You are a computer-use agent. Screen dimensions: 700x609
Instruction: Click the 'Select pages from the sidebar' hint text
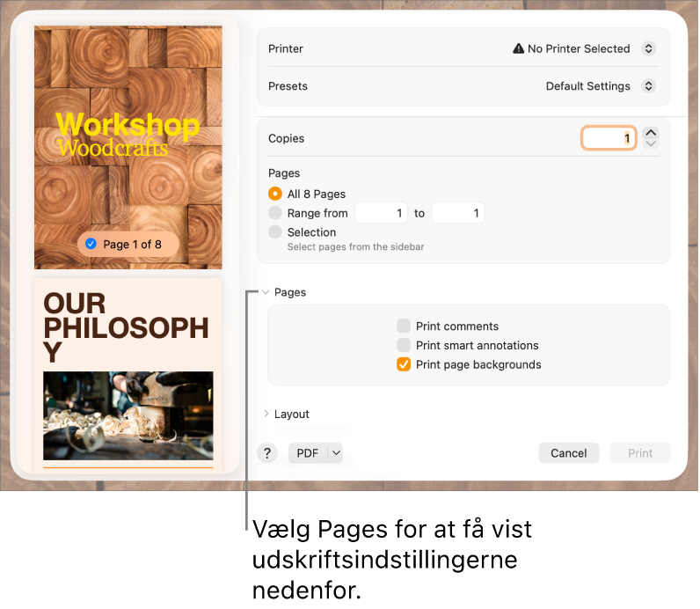(356, 247)
